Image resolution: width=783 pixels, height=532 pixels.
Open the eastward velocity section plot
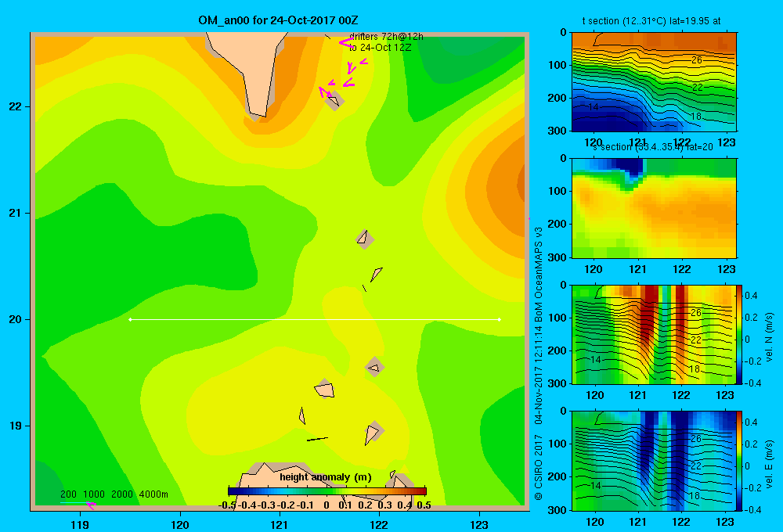(654, 461)
